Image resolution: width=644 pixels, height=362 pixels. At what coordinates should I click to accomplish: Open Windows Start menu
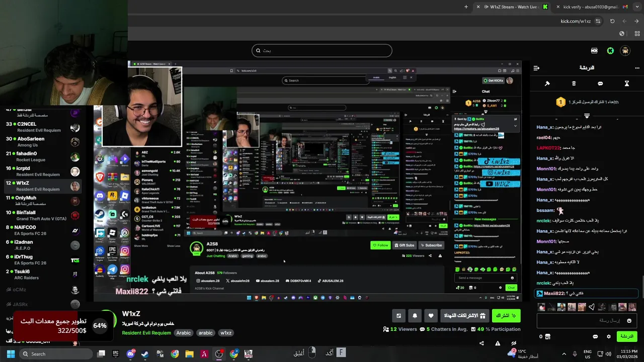coord(11,354)
